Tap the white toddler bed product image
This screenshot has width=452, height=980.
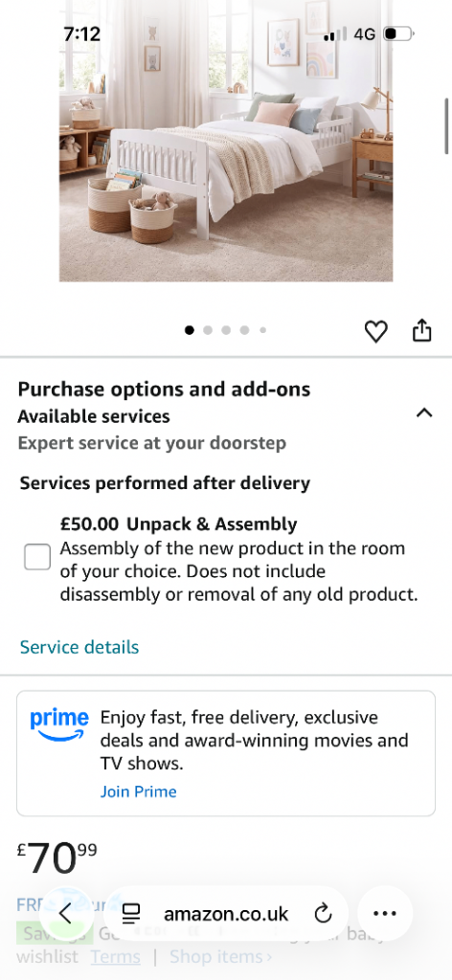[x=226, y=141]
